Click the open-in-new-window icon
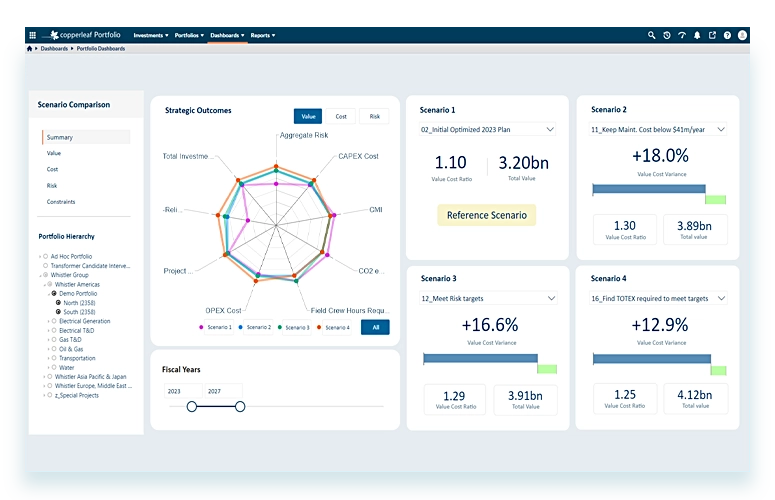The image size is (775, 500). [712, 35]
